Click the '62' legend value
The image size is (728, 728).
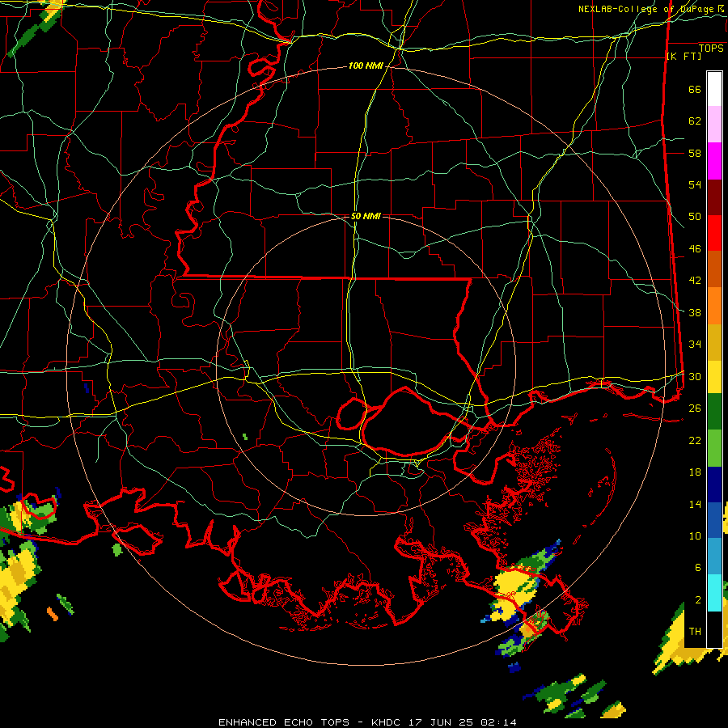[695, 121]
